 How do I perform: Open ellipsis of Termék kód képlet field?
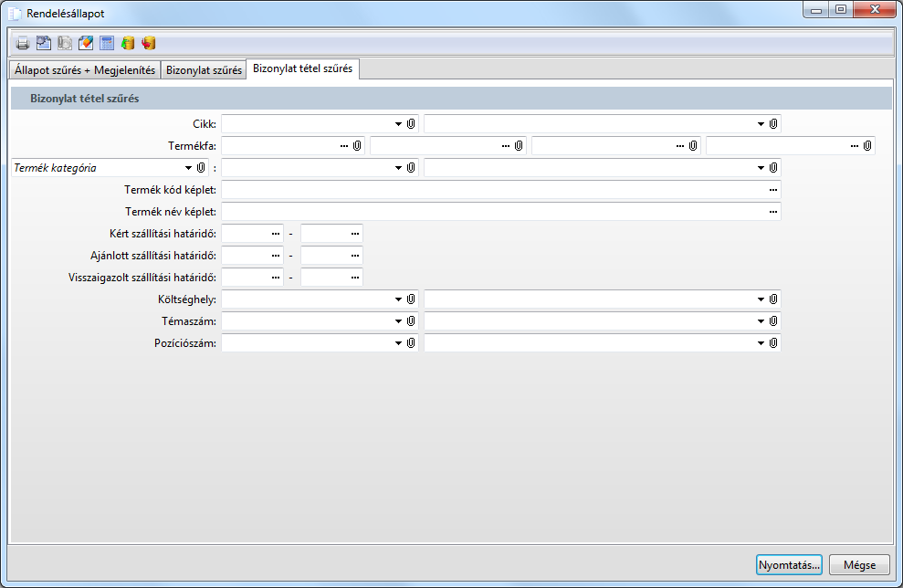772,190
